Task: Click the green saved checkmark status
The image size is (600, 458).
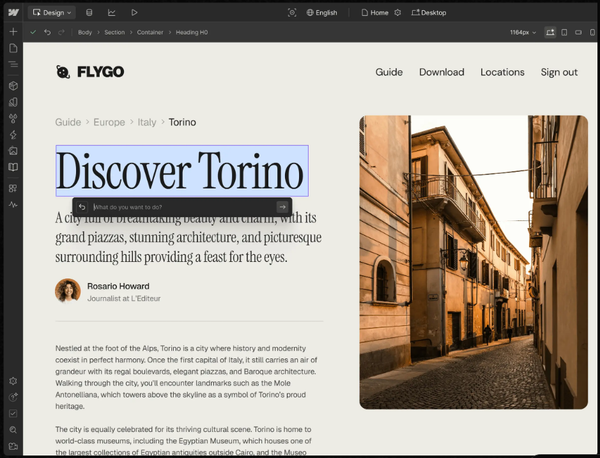Action: point(33,32)
